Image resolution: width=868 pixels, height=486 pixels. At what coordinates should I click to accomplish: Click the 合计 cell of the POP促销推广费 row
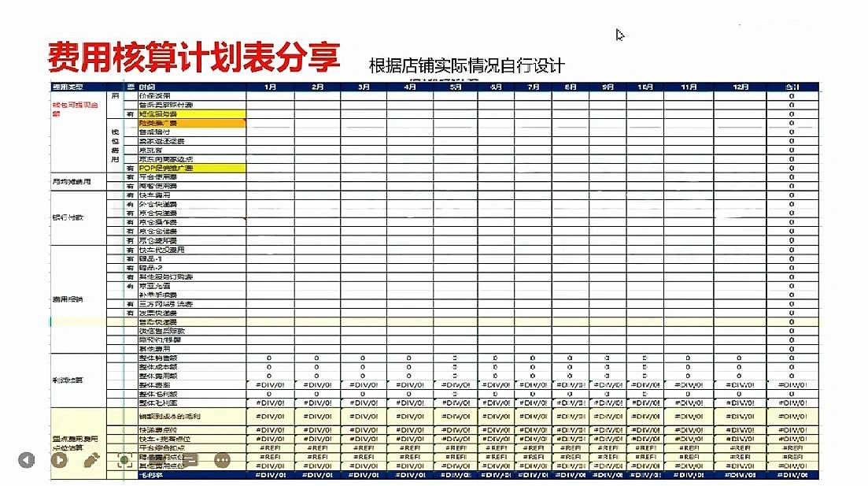point(792,168)
